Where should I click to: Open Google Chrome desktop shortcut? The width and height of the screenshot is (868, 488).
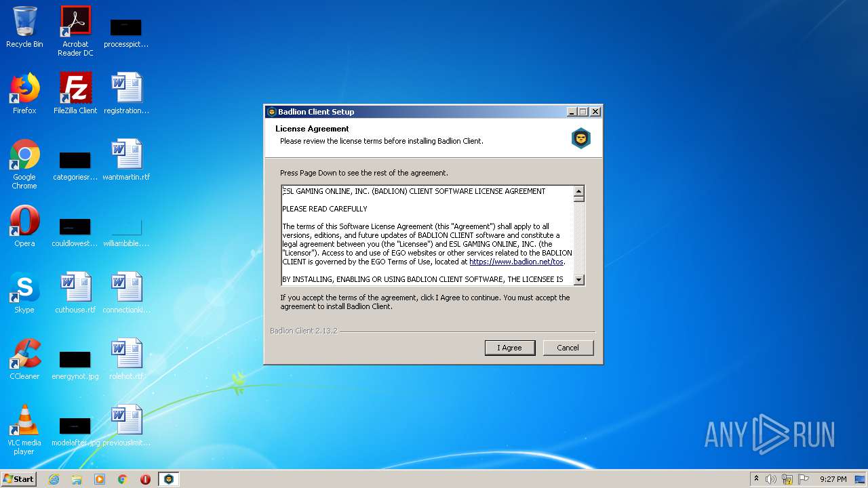tap(24, 165)
